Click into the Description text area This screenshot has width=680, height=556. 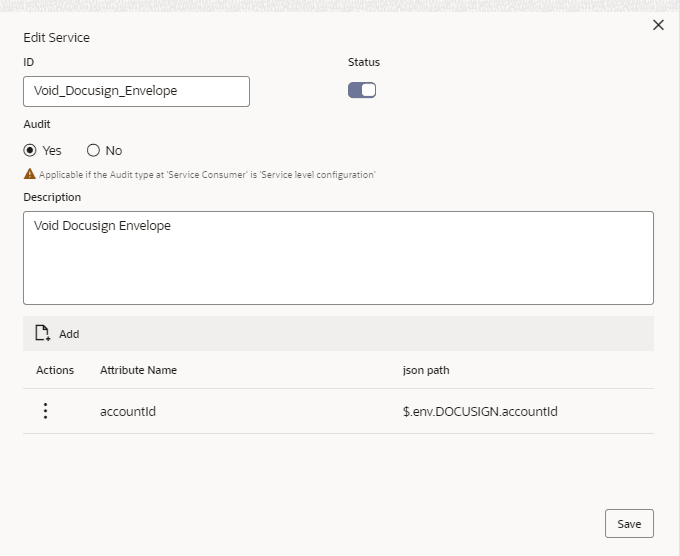pos(338,257)
